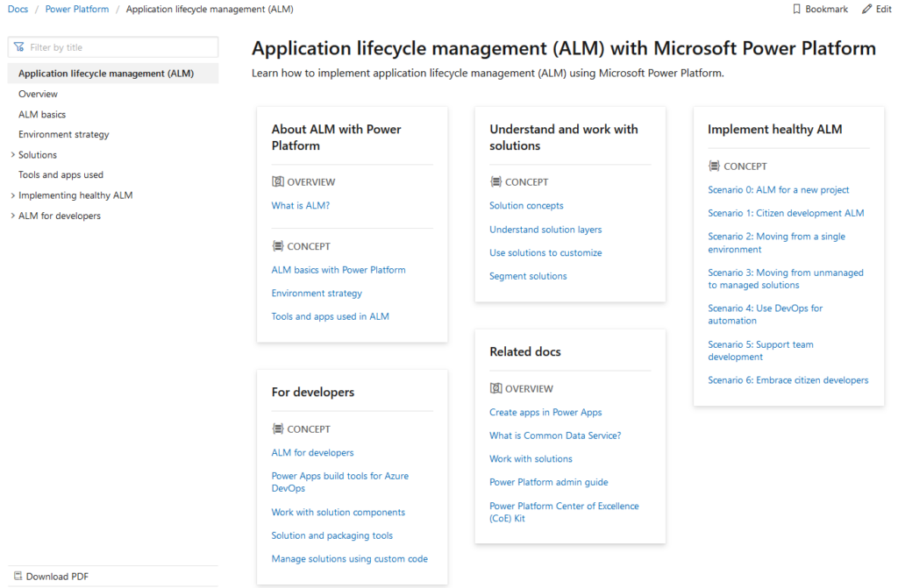Open Scenario 0: ALM for a new project
898x588 pixels.
778,189
